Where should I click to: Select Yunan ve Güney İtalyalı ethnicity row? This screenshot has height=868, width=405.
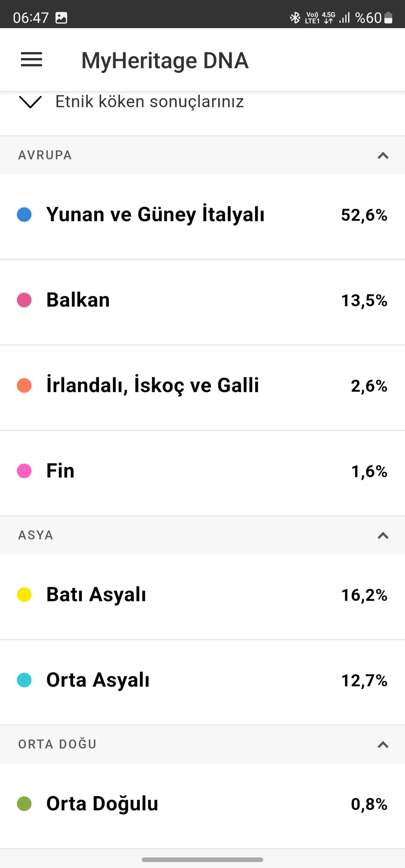(202, 215)
